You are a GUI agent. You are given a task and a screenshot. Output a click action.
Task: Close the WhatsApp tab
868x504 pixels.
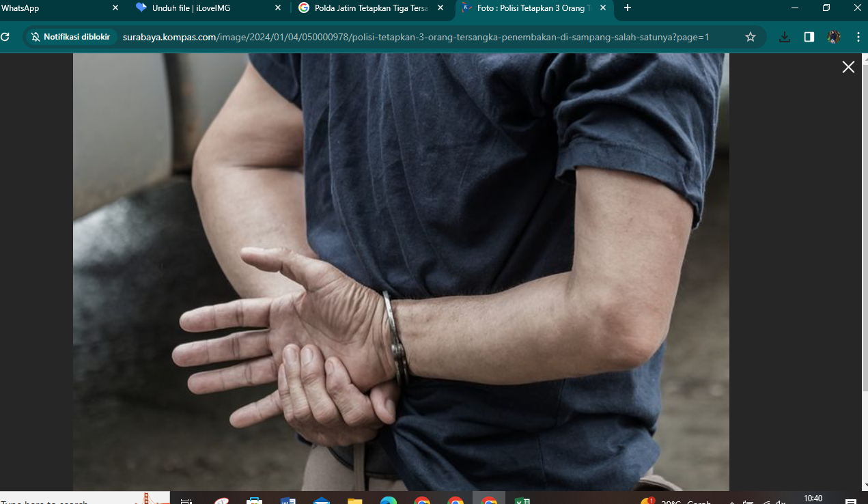(115, 8)
